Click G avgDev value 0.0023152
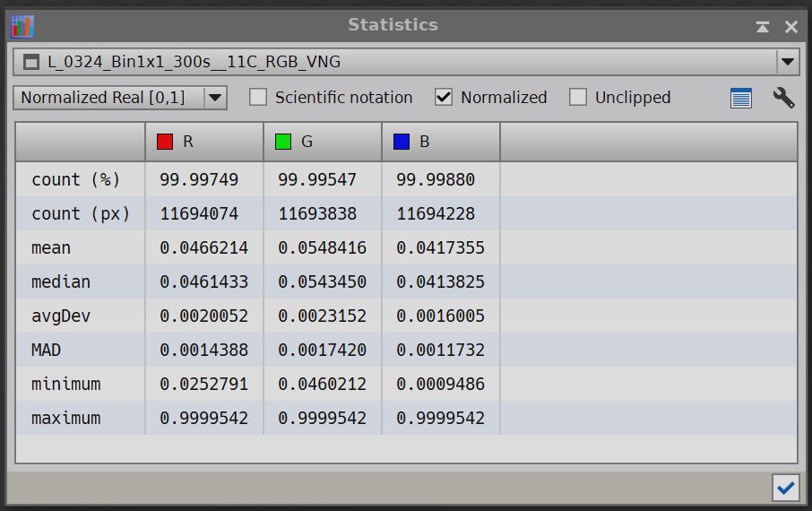 pos(322,316)
